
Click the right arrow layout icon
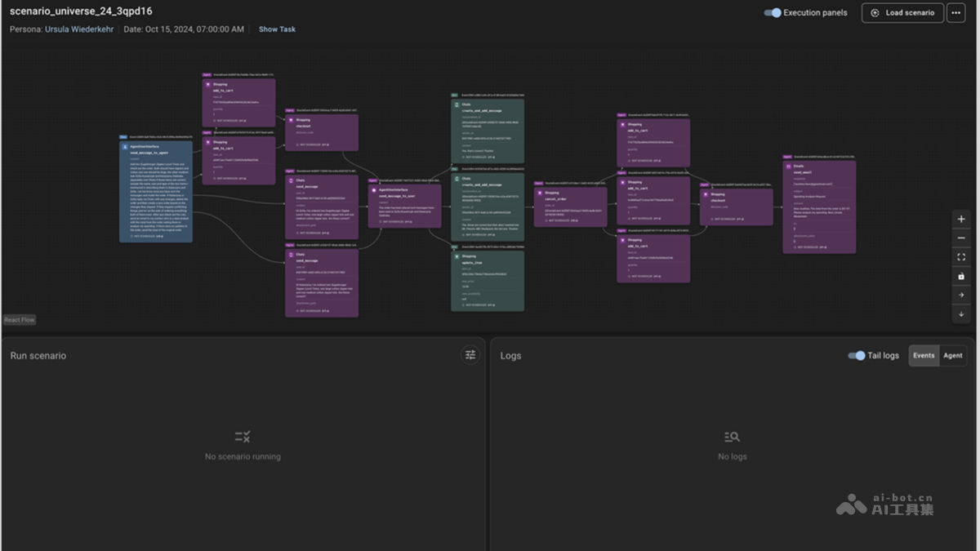[961, 295]
